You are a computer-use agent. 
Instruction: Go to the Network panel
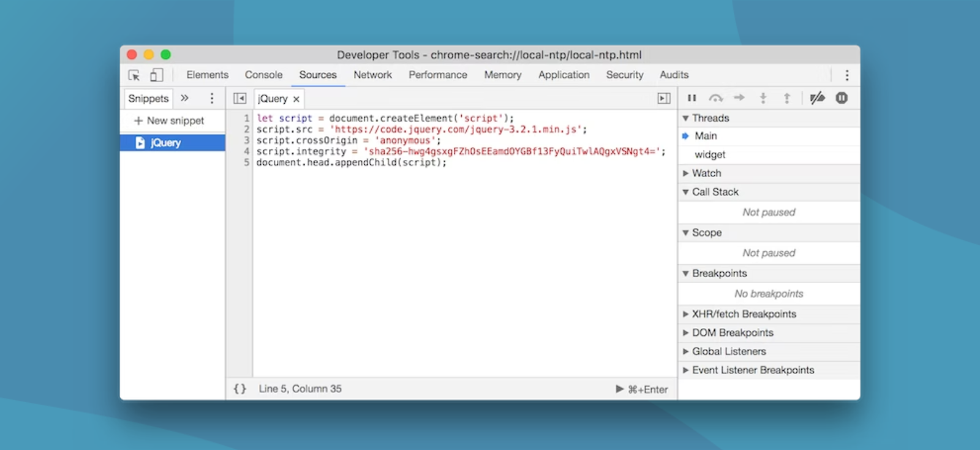pyautogui.click(x=372, y=75)
